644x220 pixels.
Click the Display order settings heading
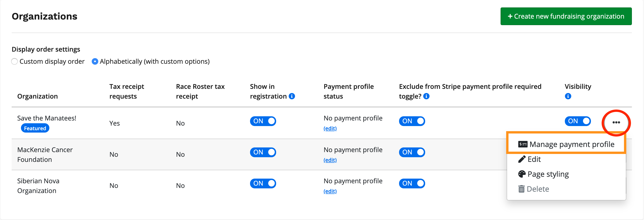[x=46, y=50]
